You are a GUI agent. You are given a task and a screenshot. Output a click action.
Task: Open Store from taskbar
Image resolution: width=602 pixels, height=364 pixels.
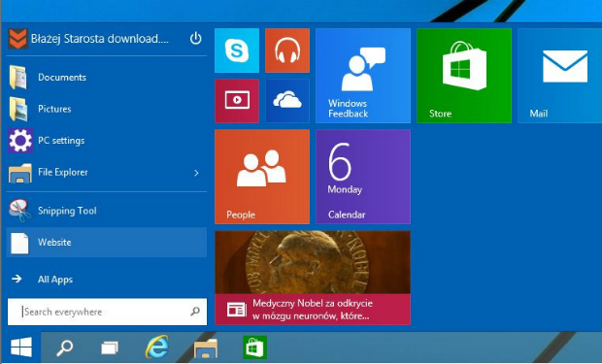click(x=254, y=347)
